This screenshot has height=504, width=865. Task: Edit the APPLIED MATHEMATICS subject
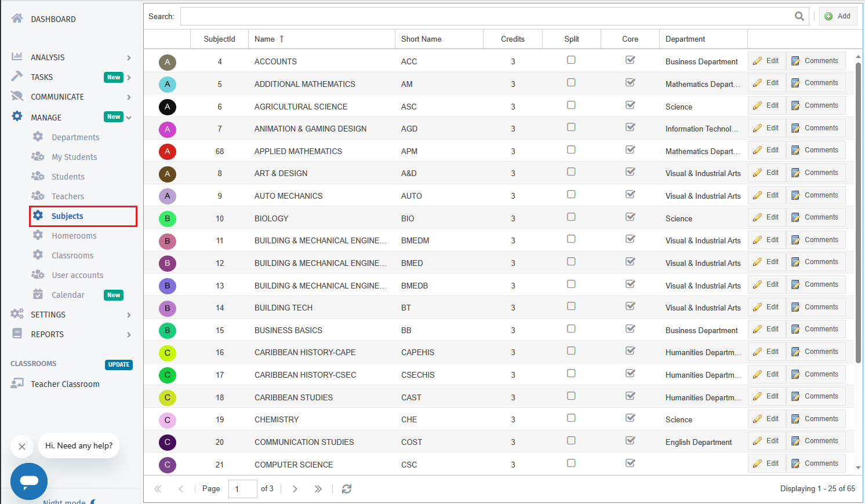[x=766, y=149]
